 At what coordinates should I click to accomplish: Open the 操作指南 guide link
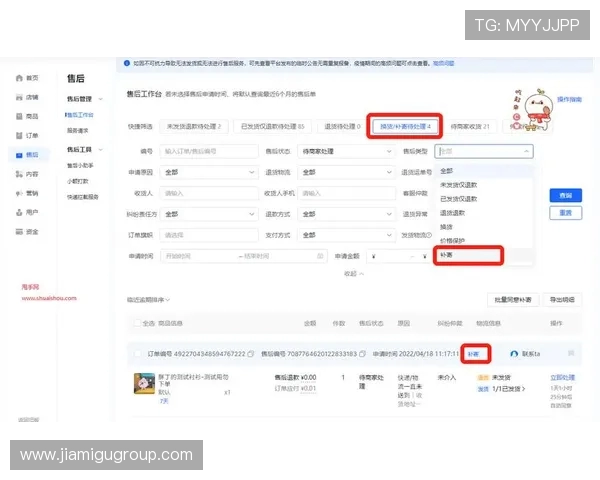[569, 100]
